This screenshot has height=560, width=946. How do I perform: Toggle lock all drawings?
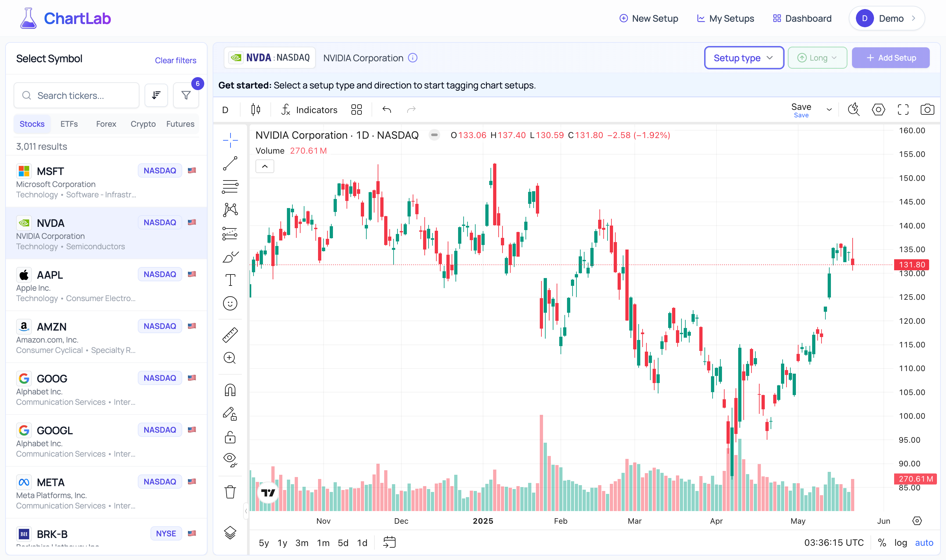(230, 437)
